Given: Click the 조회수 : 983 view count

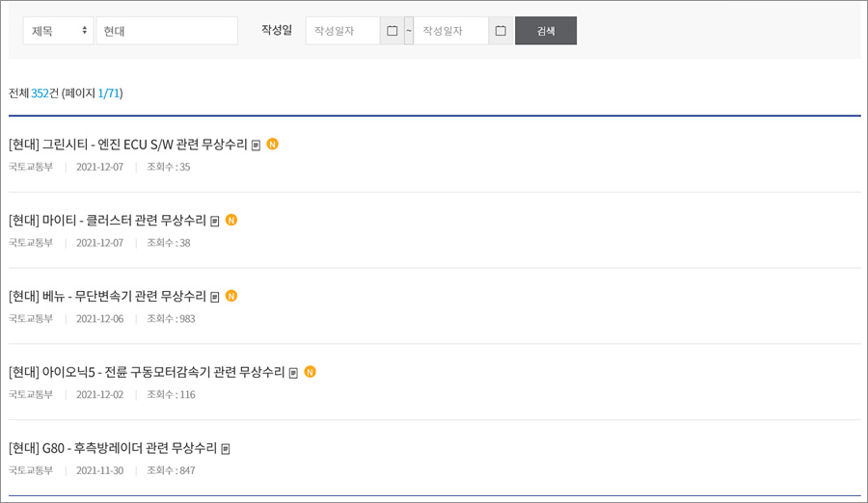Looking at the screenshot, I should [x=171, y=319].
